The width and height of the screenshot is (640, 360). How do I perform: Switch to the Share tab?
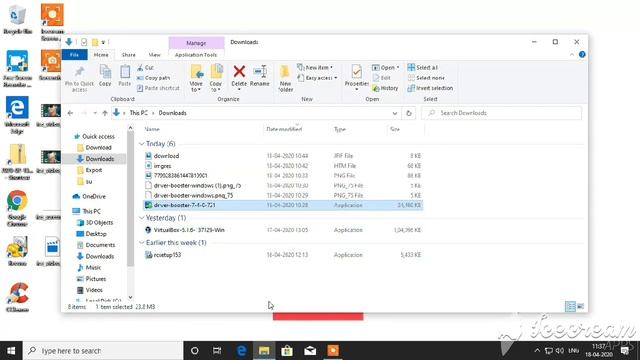(128, 55)
